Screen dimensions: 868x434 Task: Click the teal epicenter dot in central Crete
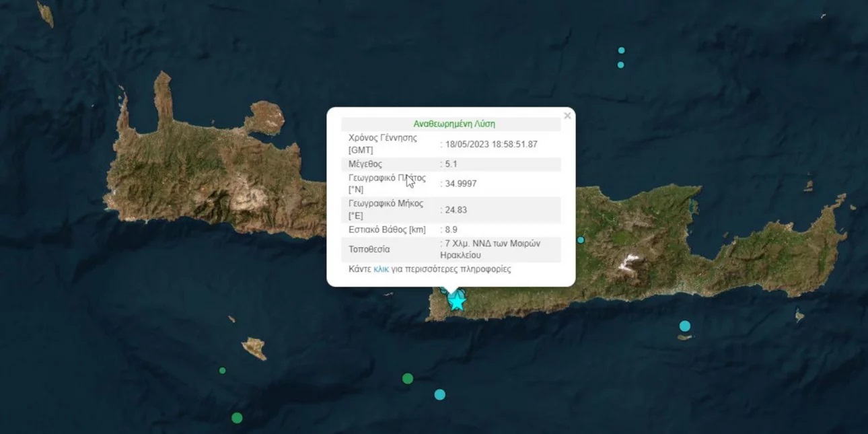click(x=580, y=239)
